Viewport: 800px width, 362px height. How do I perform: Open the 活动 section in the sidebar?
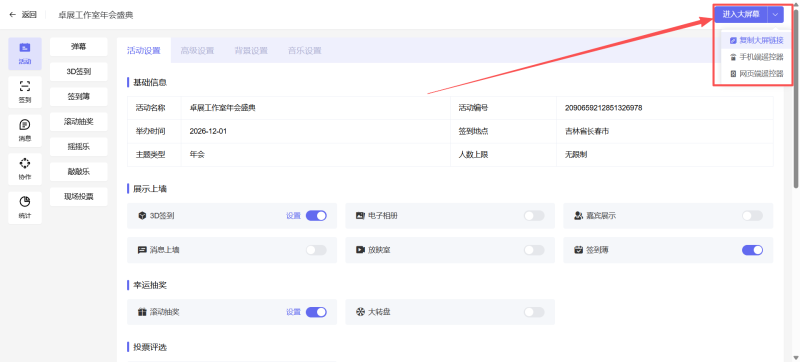pyautogui.click(x=25, y=54)
